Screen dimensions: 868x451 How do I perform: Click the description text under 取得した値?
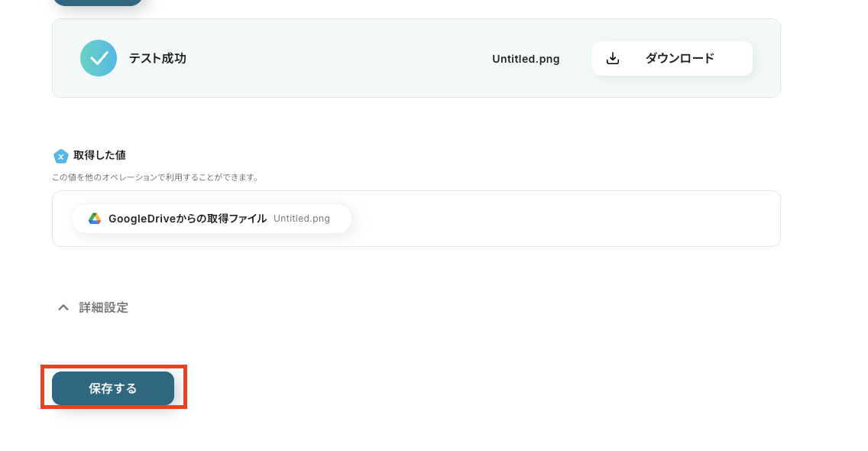coord(155,177)
